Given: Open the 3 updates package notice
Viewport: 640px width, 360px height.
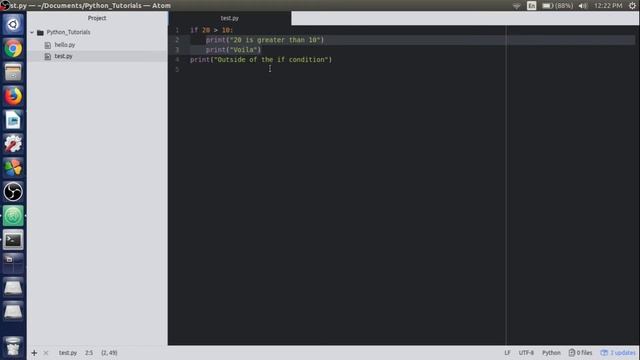Looking at the screenshot, I should (x=618, y=353).
